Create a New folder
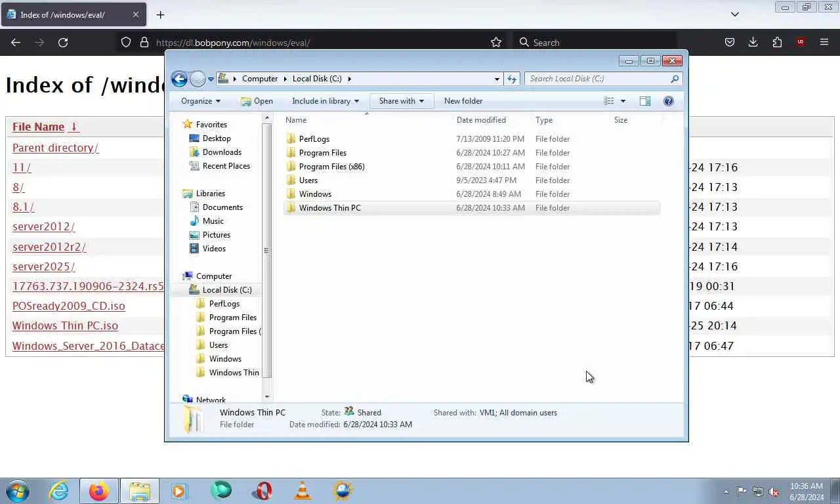The image size is (840, 504). pos(463,101)
